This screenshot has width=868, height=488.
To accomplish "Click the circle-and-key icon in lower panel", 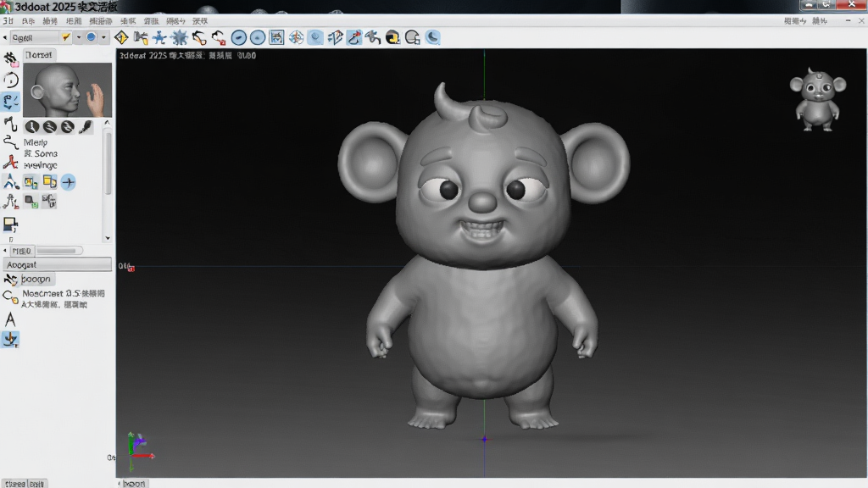I will click(10, 297).
